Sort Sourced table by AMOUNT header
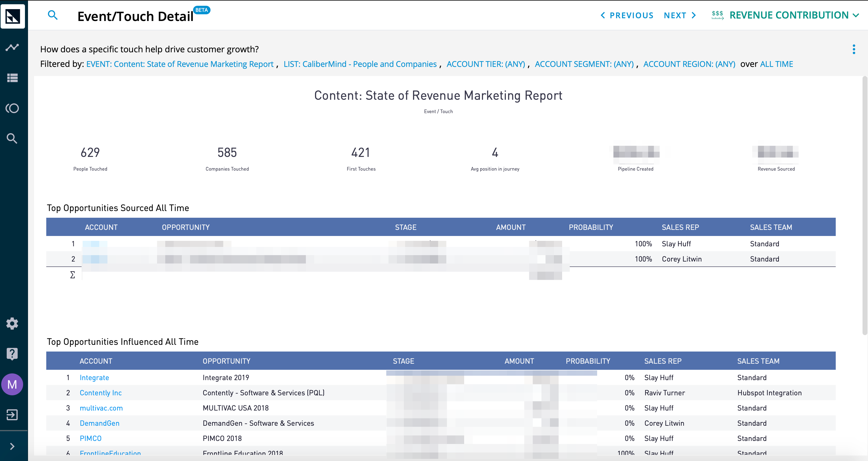Image resolution: width=868 pixels, height=461 pixels. pos(510,227)
